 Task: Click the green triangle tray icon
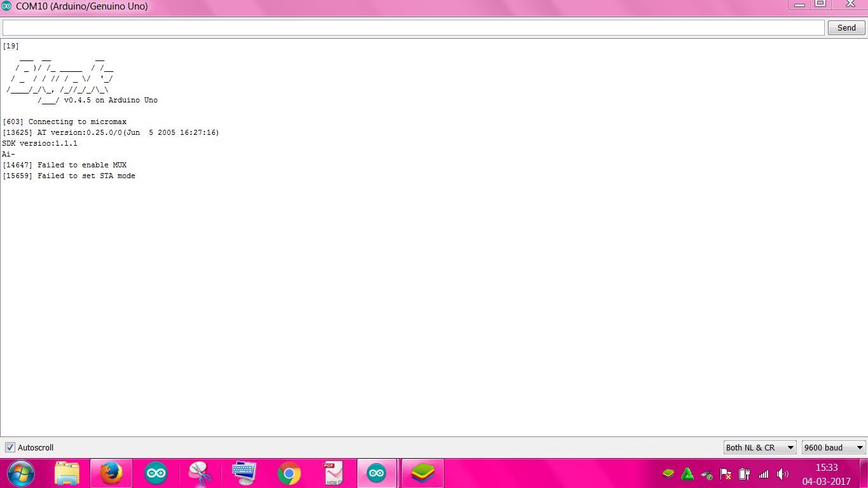687,474
